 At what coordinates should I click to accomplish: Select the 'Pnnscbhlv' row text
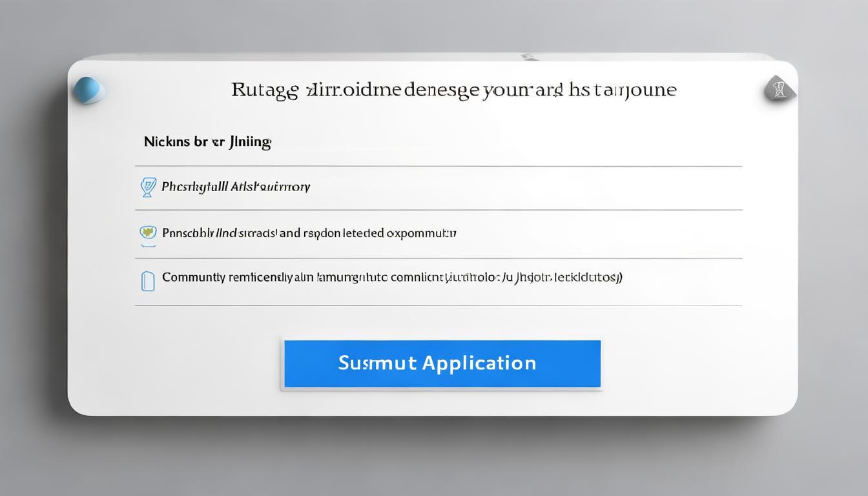(309, 233)
